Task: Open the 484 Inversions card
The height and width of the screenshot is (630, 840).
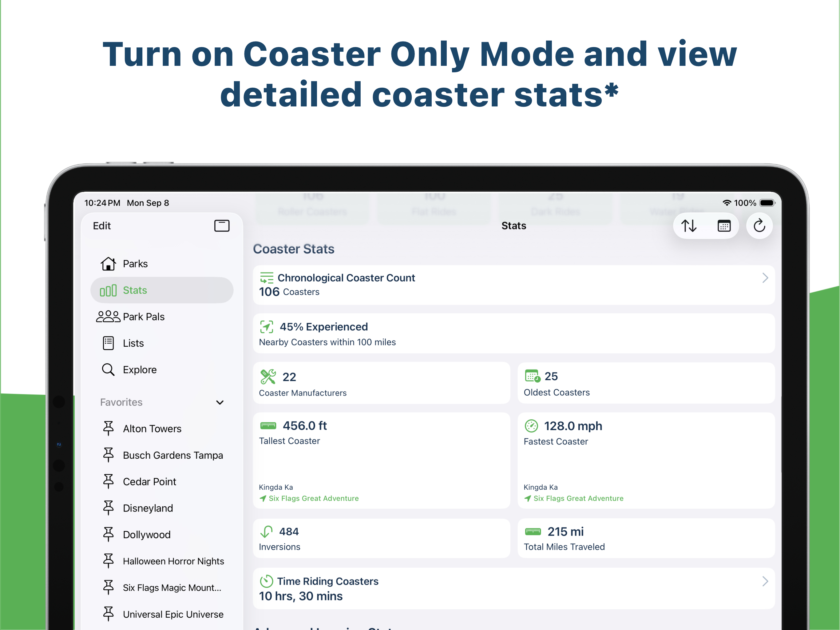Action: point(381,538)
